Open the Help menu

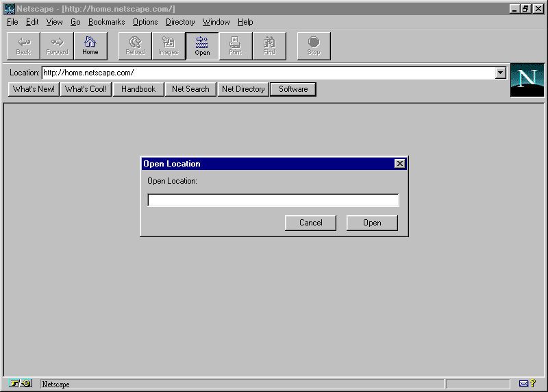tap(245, 22)
